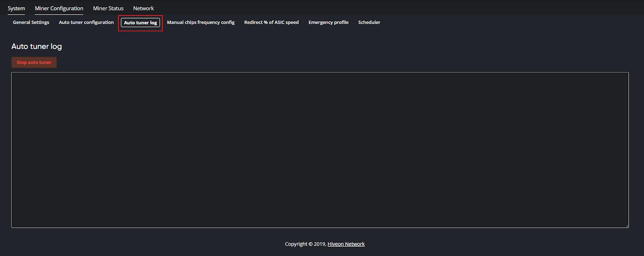Click the copyright symbol in the footer
644x256 pixels.
coord(310,244)
